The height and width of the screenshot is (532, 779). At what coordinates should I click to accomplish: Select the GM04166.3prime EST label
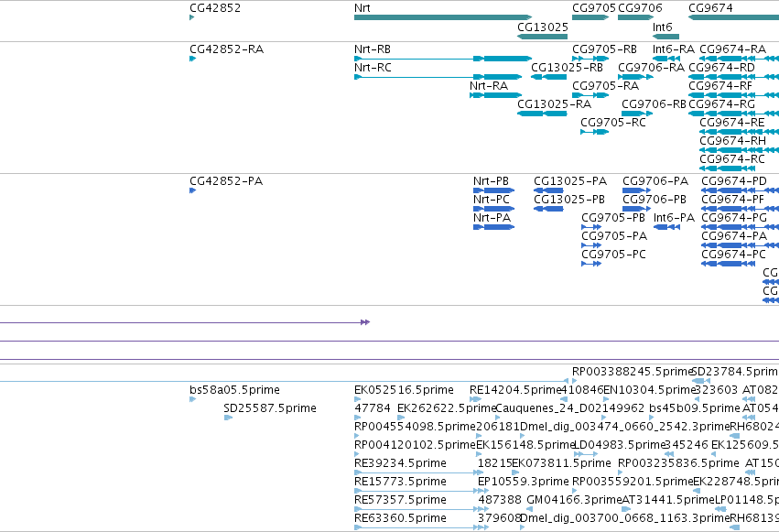[x=574, y=500]
